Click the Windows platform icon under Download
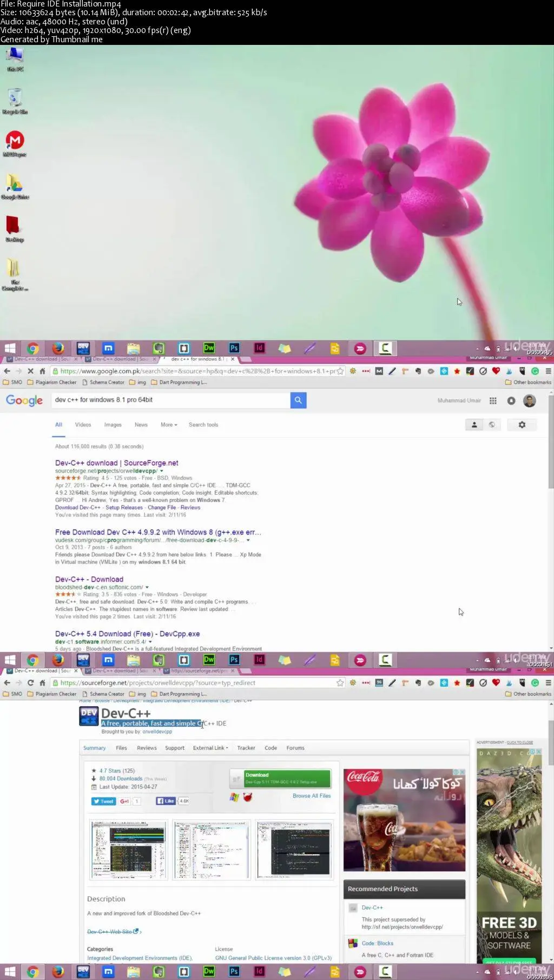554x980 pixels. (x=234, y=797)
